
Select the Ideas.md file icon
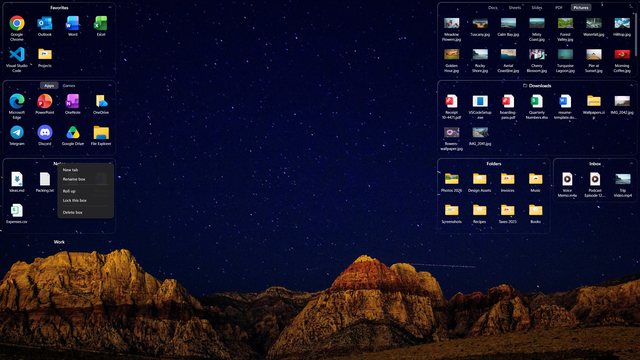point(17,179)
